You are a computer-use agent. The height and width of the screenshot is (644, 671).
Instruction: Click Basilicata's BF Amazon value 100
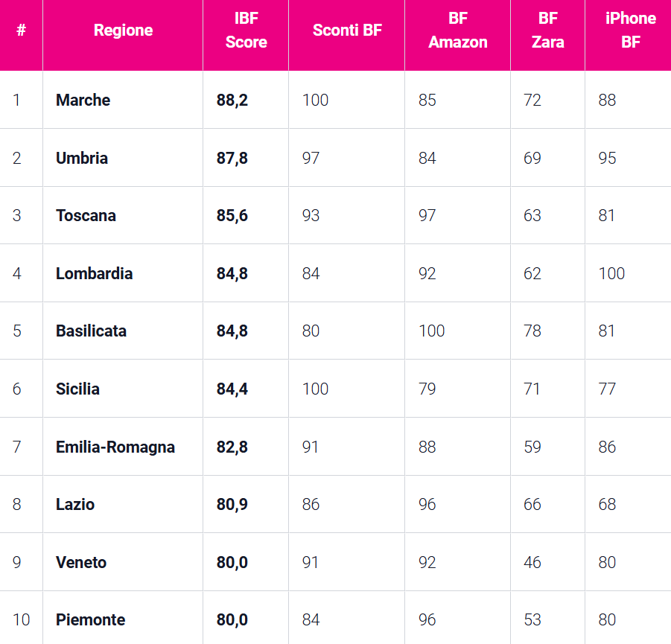click(431, 331)
